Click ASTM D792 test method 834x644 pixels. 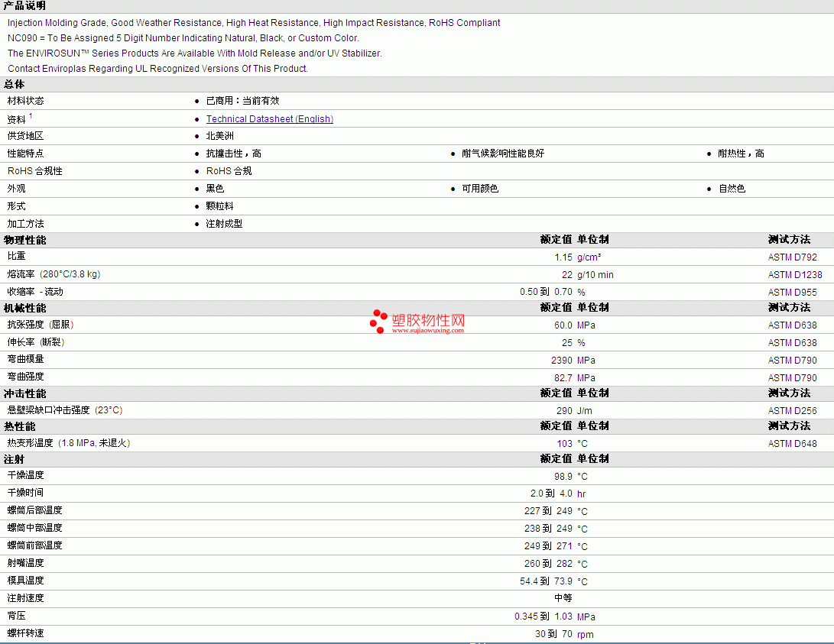tap(793, 257)
